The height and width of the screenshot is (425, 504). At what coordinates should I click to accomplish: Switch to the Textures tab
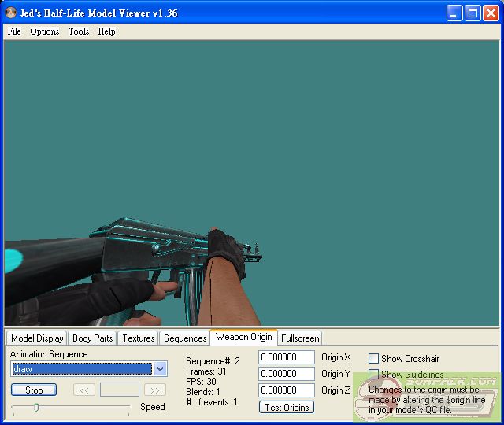point(138,338)
